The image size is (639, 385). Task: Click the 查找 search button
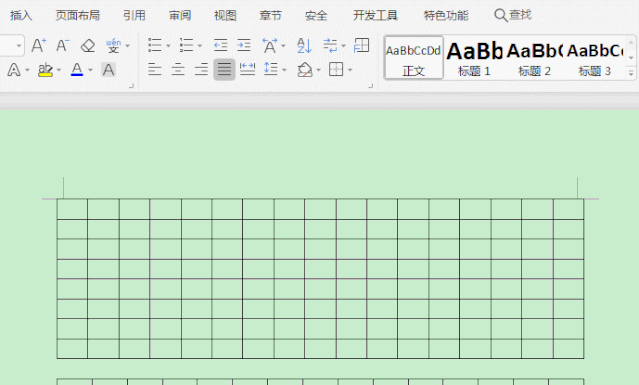513,15
